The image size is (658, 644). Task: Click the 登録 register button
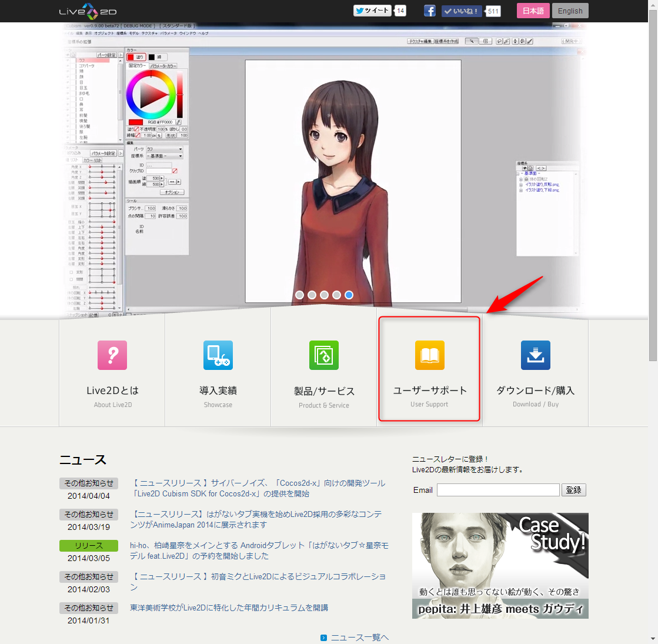coord(574,490)
